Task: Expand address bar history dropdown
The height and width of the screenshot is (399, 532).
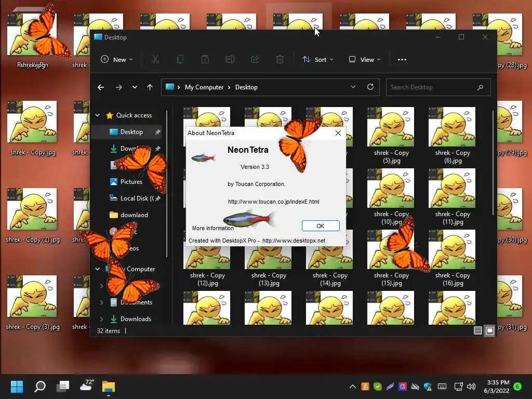Action: tap(353, 87)
